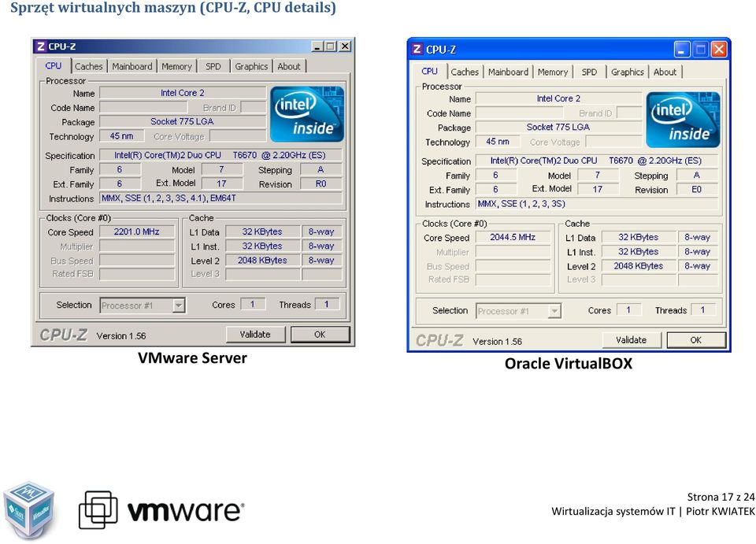Image resolution: width=756 pixels, height=544 pixels.
Task: Click the VMware Server caption
Action: point(192,358)
